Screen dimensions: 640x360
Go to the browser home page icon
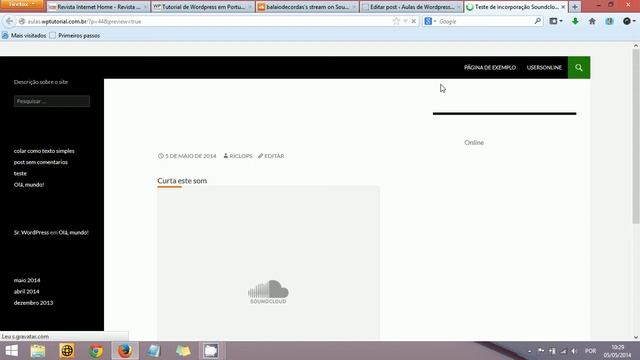pyautogui.click(x=592, y=21)
